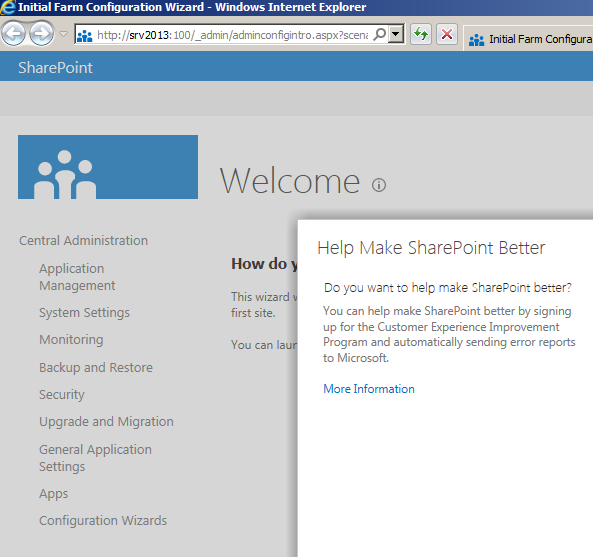Open Application Management in the navigation
Image resolution: width=593 pixels, height=557 pixels.
pyautogui.click(x=77, y=277)
